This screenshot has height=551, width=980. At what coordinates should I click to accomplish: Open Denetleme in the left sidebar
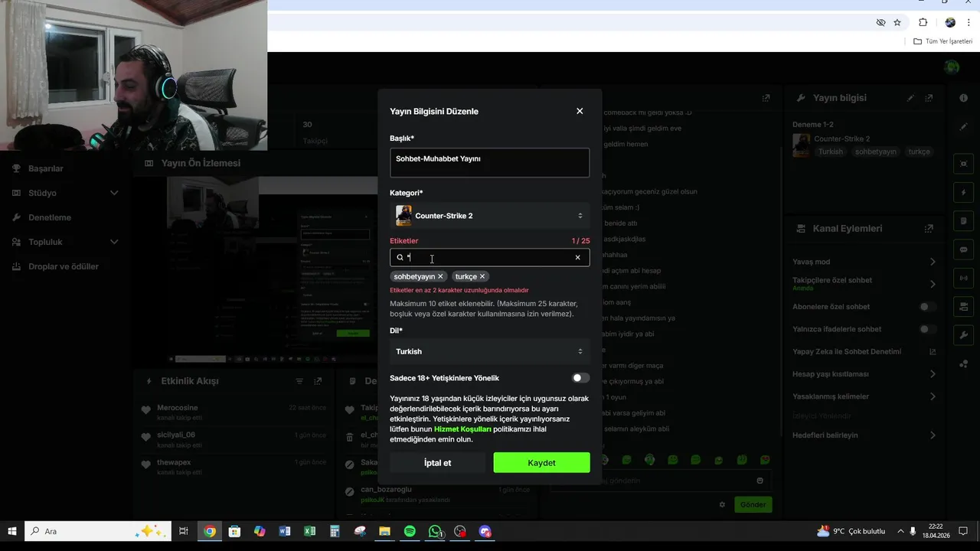click(50, 217)
